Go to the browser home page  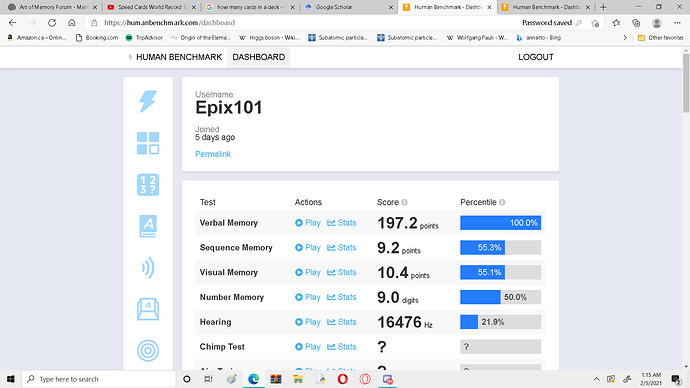[72, 23]
